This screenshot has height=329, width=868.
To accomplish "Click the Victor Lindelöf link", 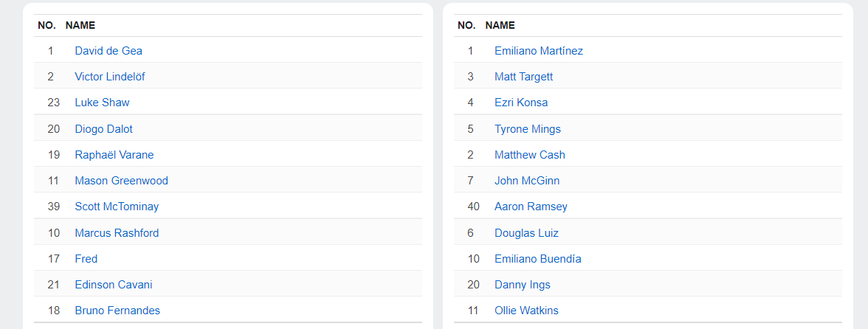I will pyautogui.click(x=111, y=77).
